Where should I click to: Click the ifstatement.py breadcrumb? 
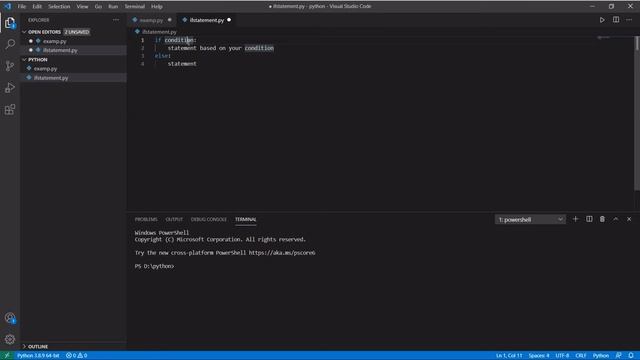[x=159, y=32]
